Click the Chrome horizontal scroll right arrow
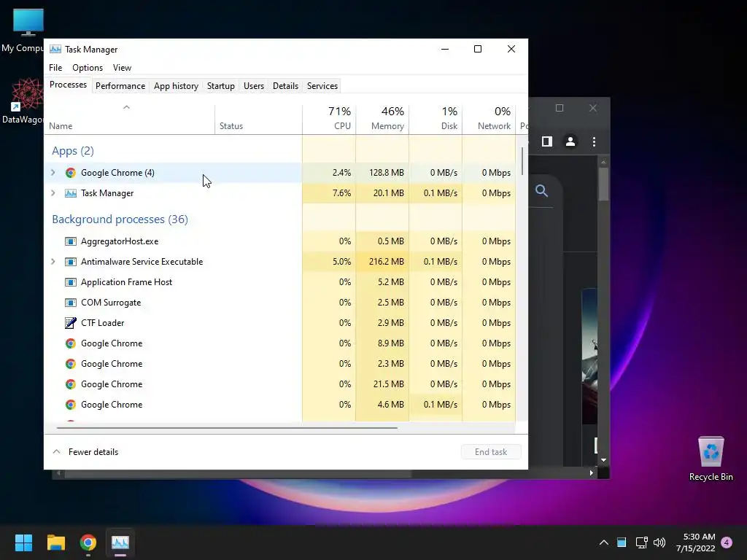The height and width of the screenshot is (560, 747). (x=591, y=472)
